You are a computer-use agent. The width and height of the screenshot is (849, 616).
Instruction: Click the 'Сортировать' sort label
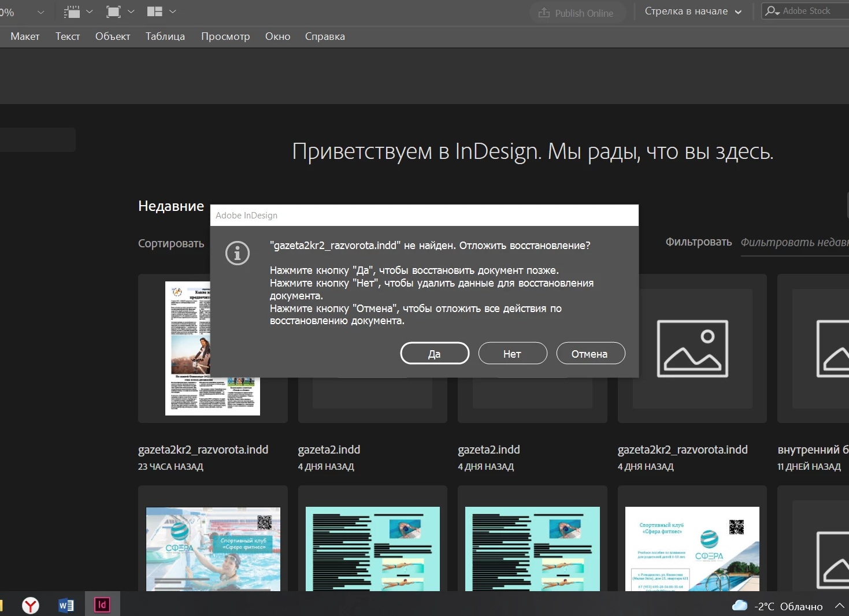[x=171, y=244]
